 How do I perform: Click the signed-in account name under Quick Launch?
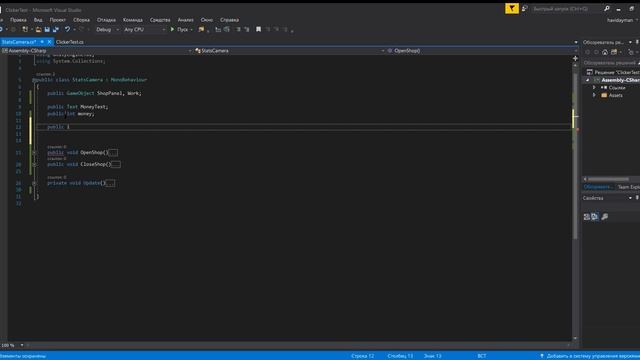pyautogui.click(x=620, y=20)
